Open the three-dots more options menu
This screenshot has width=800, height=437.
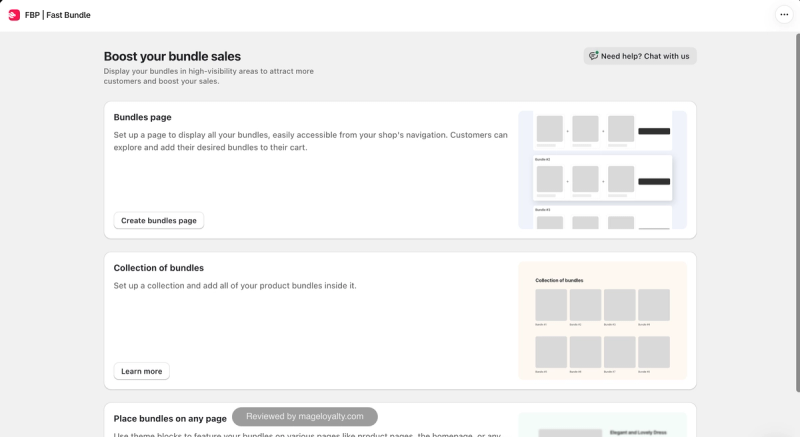click(784, 15)
